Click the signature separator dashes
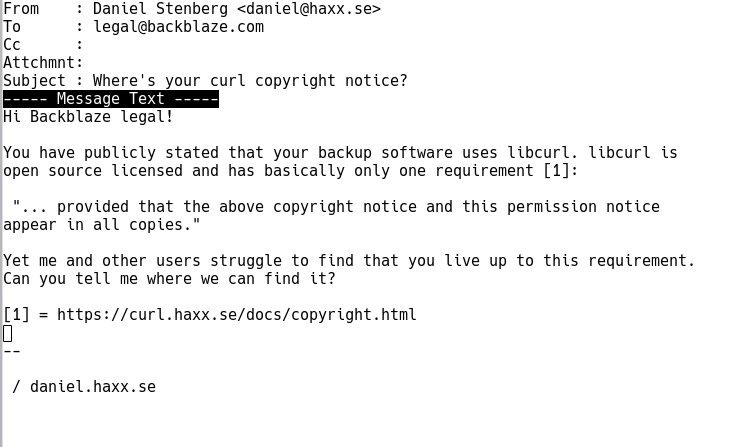The width and height of the screenshot is (733, 447). (12, 351)
